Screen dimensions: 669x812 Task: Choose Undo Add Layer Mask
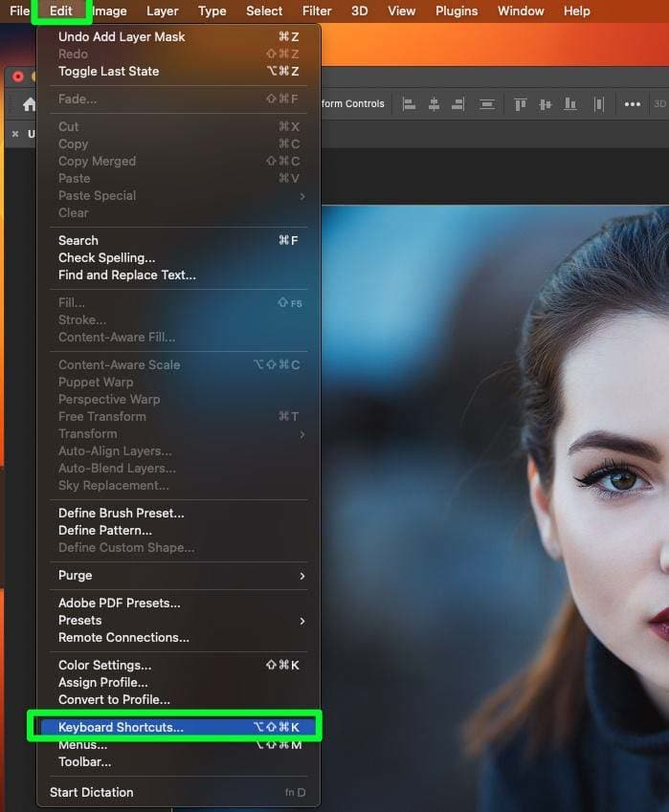pos(179,36)
